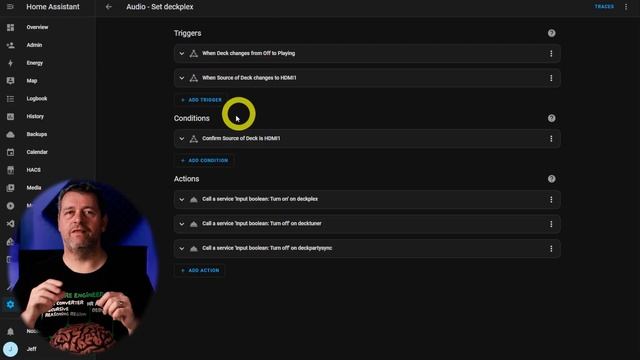Click the Add Trigger button
Image resolution: width=640 pixels, height=360 pixels.
point(201,100)
